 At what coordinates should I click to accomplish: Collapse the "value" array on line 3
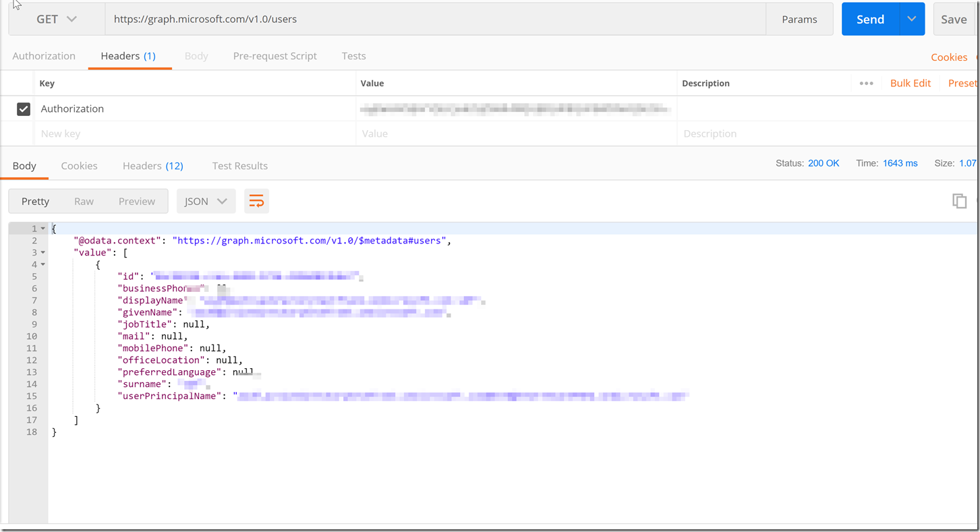43,253
